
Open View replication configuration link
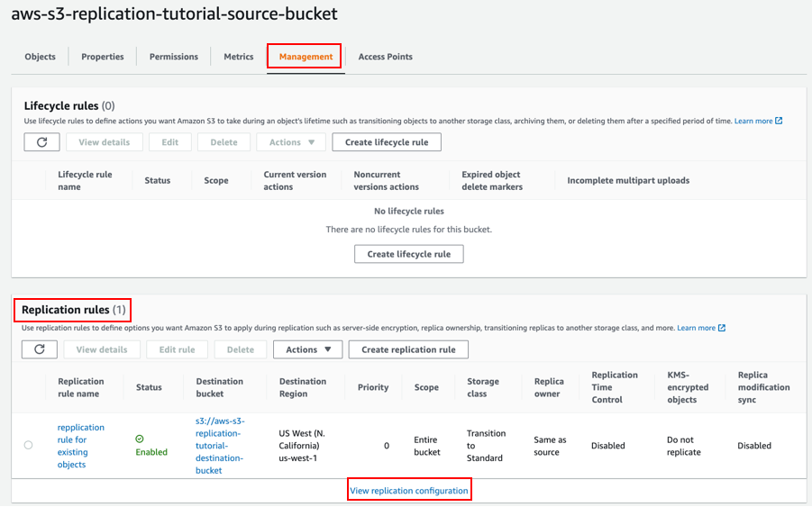pos(409,491)
